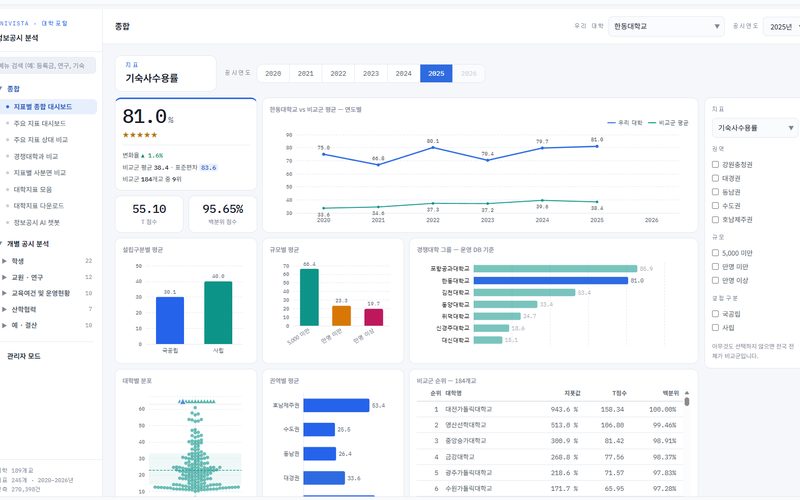Open 대학지표 모음 menu item
The height and width of the screenshot is (500, 800).
coord(33,189)
